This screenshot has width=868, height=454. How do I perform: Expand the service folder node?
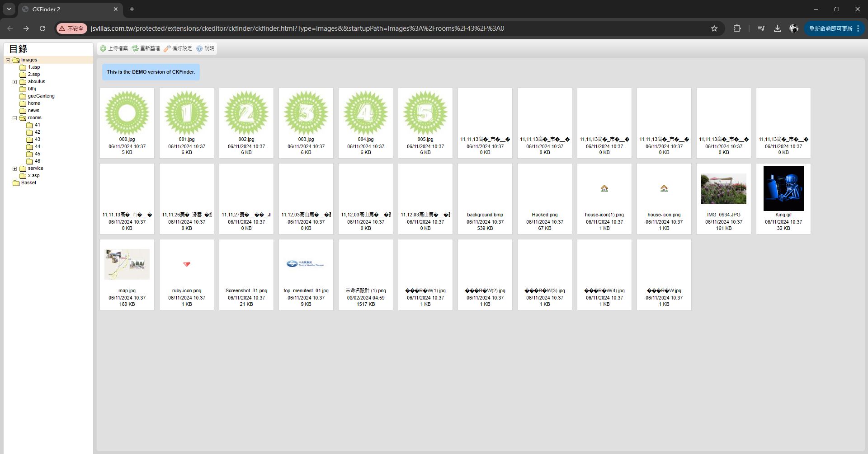point(14,168)
